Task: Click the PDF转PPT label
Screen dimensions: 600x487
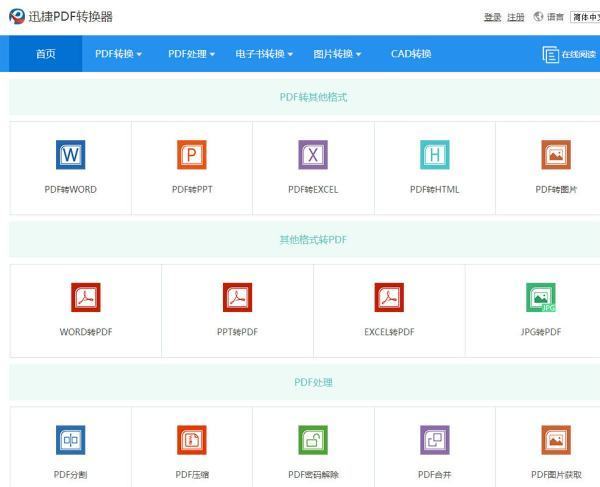Action: (x=192, y=189)
